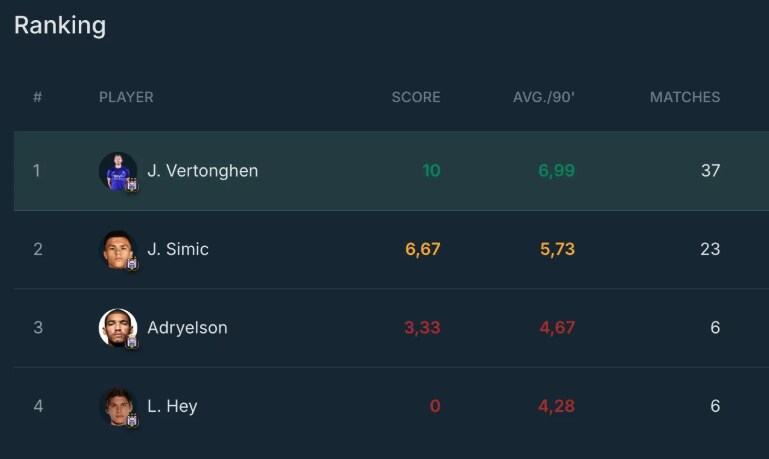Select the Ranking heading

(x=60, y=26)
